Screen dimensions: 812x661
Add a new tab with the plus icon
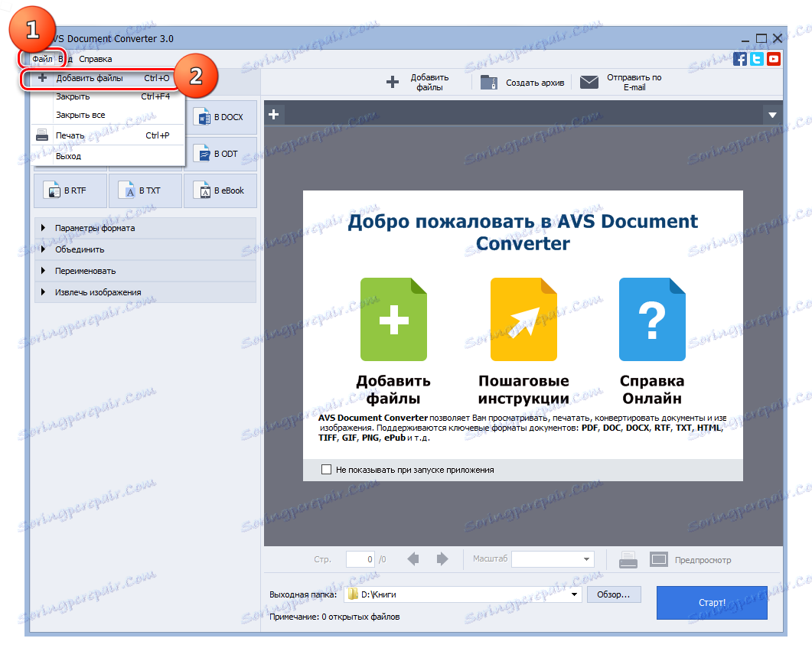click(274, 115)
